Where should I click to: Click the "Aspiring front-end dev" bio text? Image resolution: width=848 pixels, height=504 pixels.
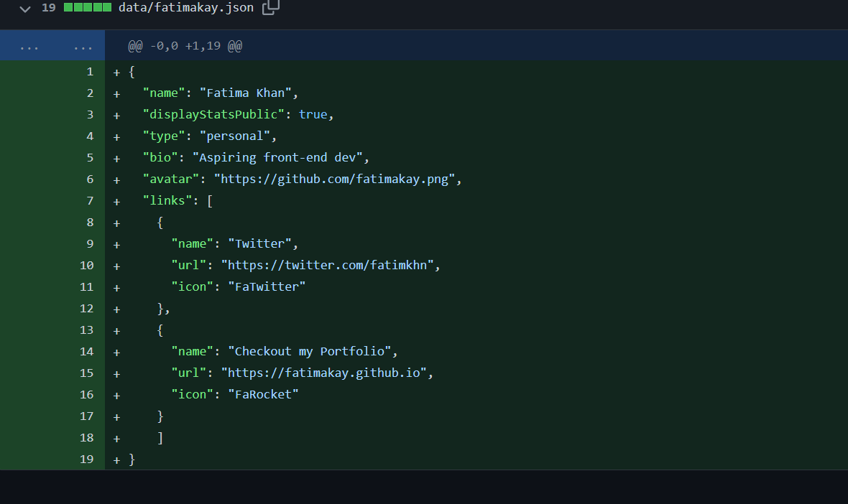tap(277, 158)
